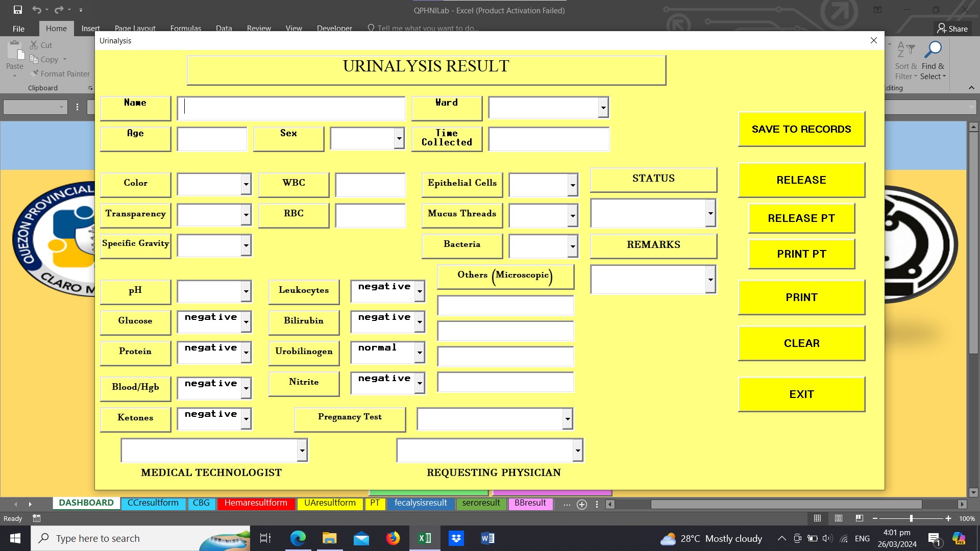Click the Name text input field
Image resolution: width=980 pixels, height=551 pixels.
coord(291,108)
